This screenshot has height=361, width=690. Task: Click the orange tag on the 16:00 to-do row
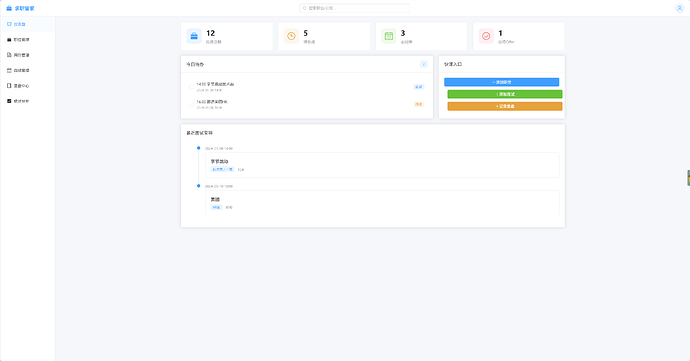point(418,104)
